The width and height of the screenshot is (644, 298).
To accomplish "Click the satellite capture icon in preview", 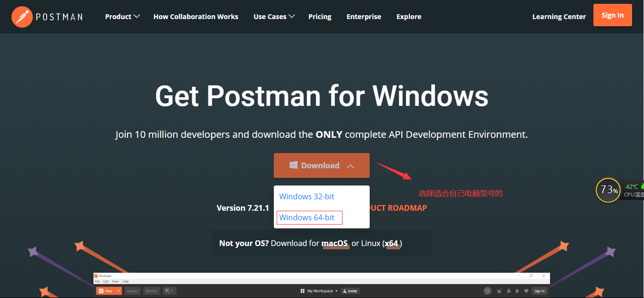I will [499, 291].
